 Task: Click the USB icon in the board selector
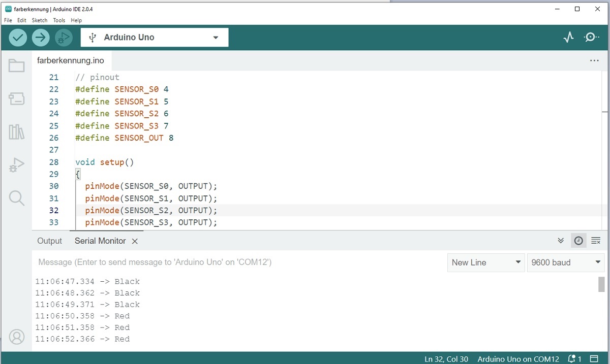(x=92, y=38)
